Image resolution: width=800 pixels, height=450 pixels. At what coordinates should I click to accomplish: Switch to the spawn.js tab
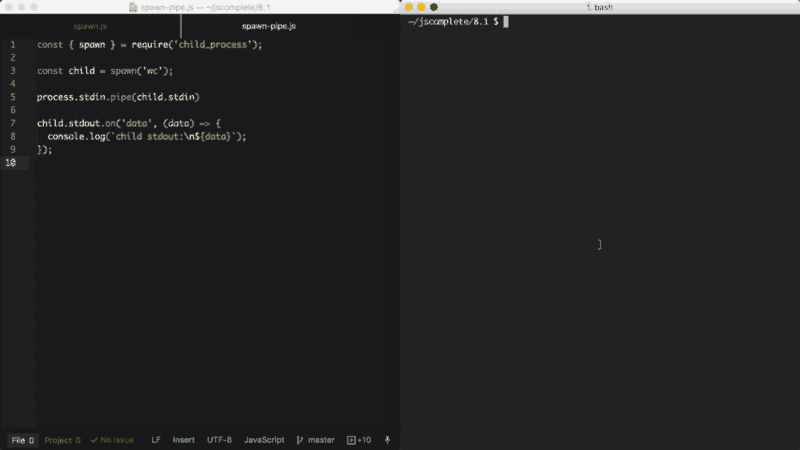click(x=90, y=26)
